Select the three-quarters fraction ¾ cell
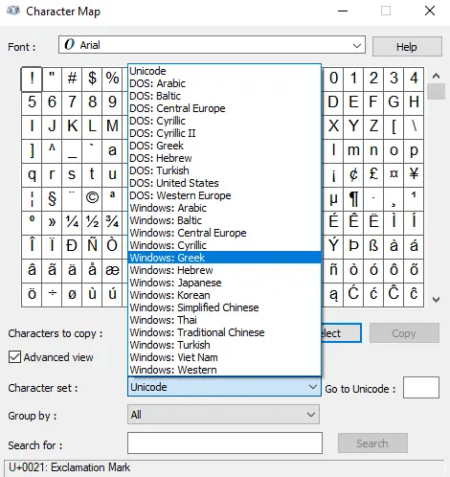450x477 pixels. [x=112, y=222]
